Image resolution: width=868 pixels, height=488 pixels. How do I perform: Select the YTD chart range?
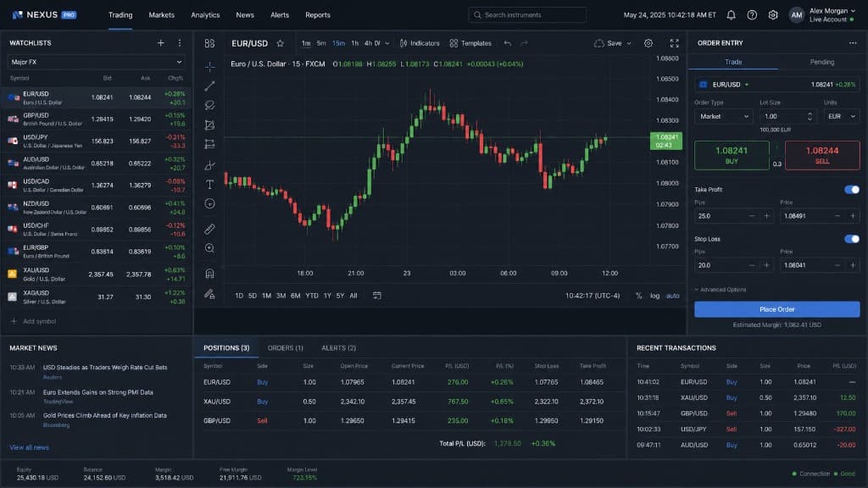click(x=312, y=296)
